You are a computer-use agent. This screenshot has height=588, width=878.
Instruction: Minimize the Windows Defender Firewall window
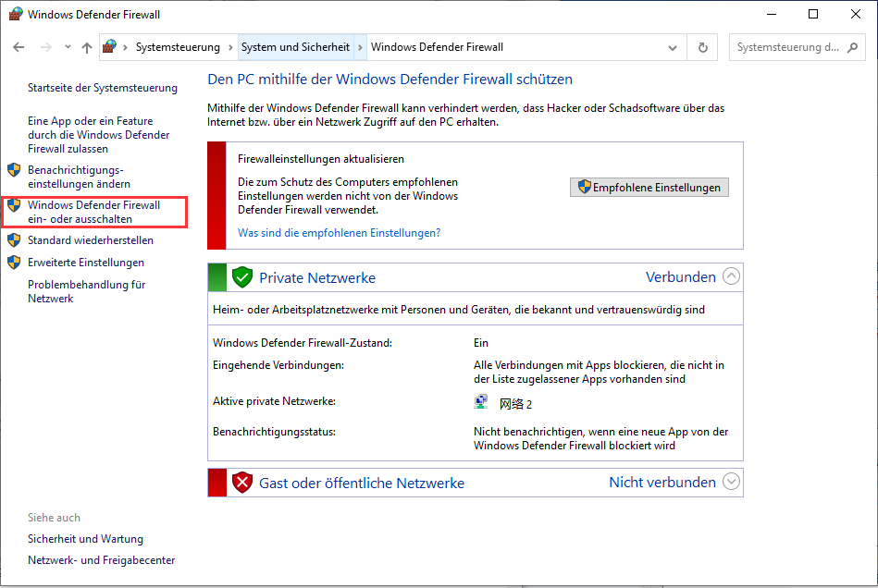pyautogui.click(x=772, y=14)
